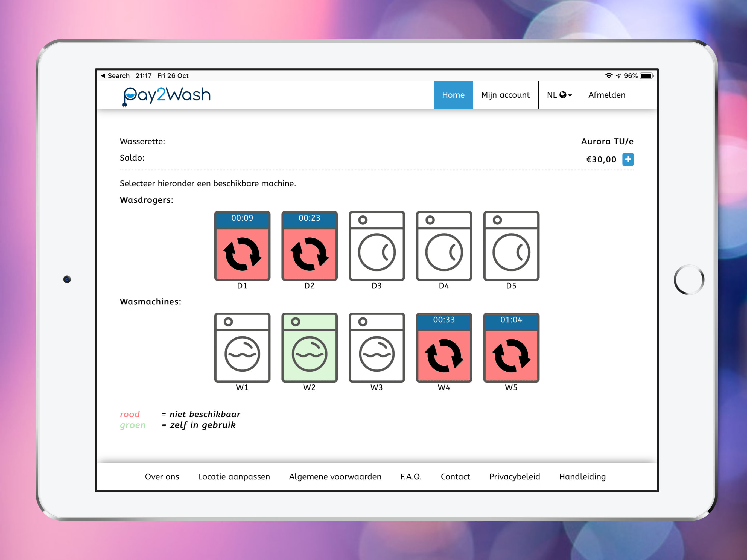Choose available dryer D4
This screenshot has height=560, width=747.
(x=444, y=246)
